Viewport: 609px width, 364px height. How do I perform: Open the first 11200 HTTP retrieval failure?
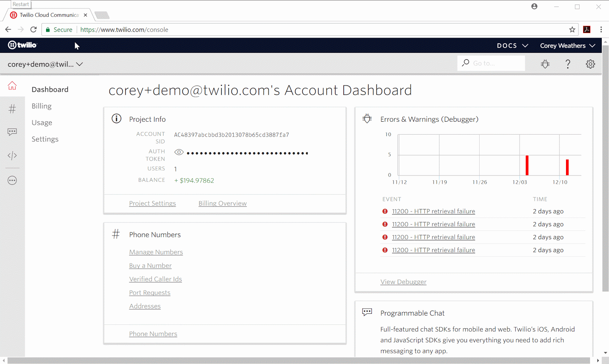click(434, 211)
